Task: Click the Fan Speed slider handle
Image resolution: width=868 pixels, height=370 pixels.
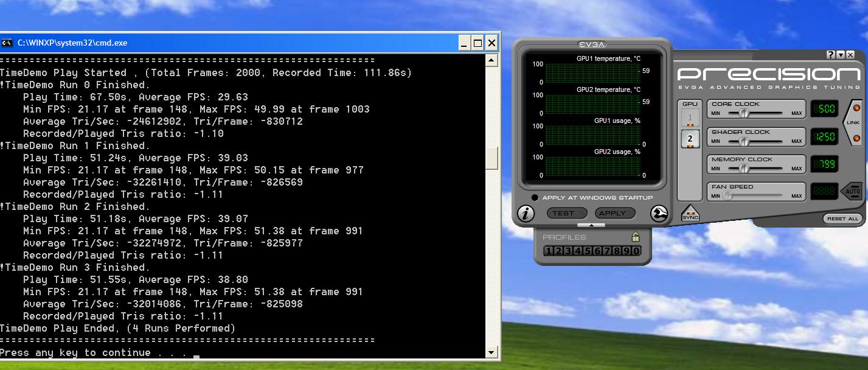Action: click(727, 195)
